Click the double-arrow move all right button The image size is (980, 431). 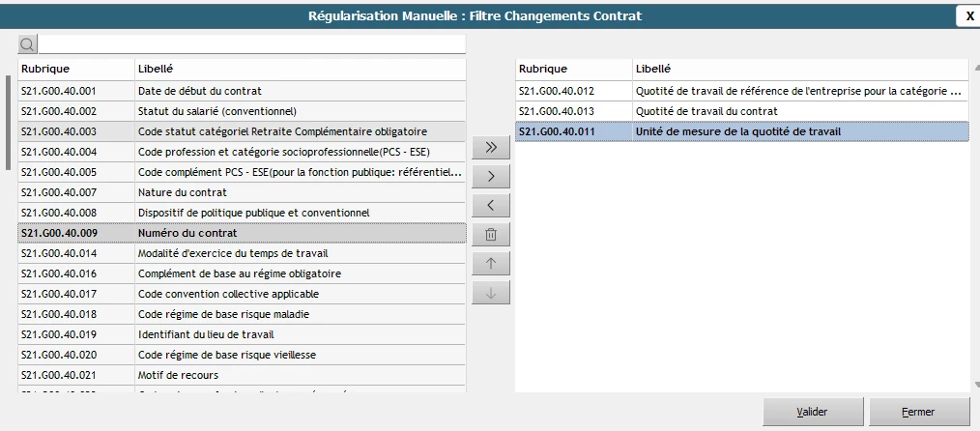point(491,148)
